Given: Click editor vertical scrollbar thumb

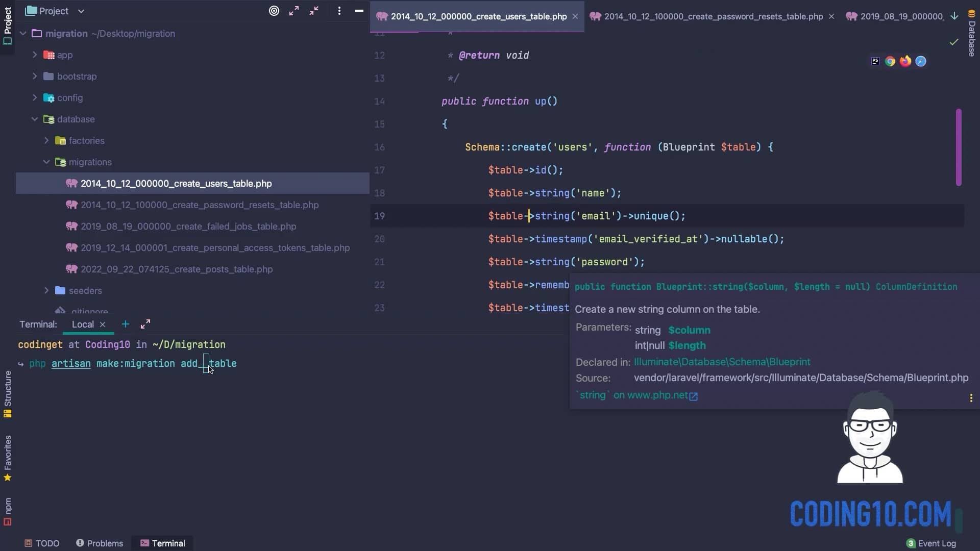Looking at the screenshot, I should pyautogui.click(x=959, y=147).
